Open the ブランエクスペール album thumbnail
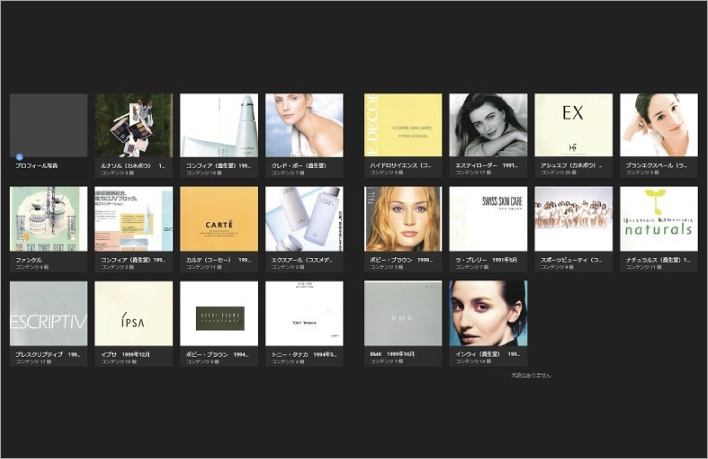Viewport: 708px width, 459px height. pos(659,125)
